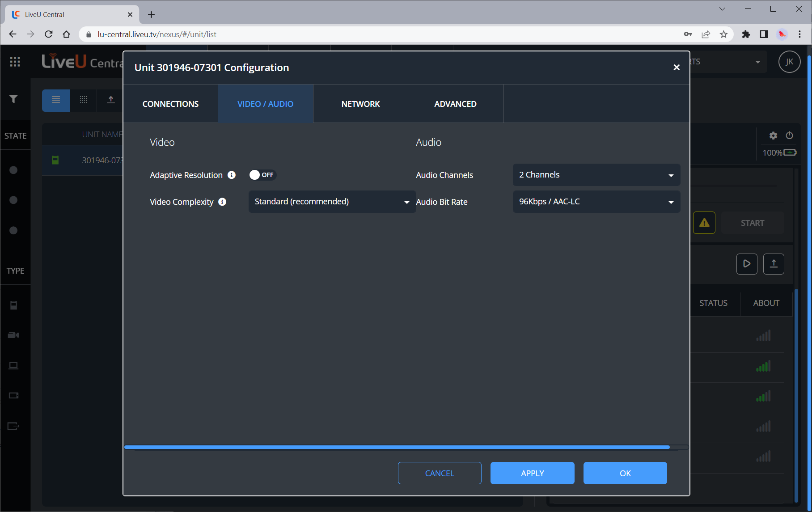Open the Status tab in unit panel
The image size is (812, 512).
click(x=713, y=303)
